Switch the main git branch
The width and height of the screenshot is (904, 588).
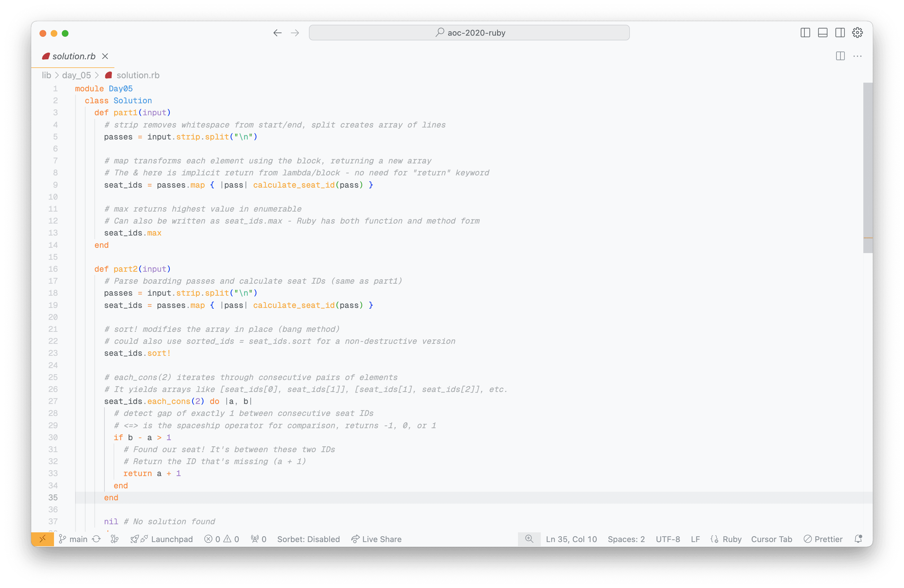coord(78,539)
